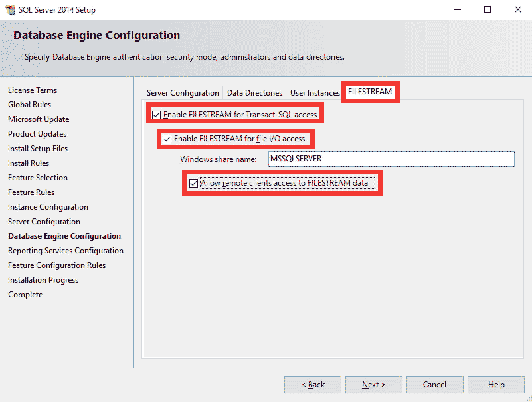Click the Back button
This screenshot has height=402, width=532.
[x=312, y=384]
